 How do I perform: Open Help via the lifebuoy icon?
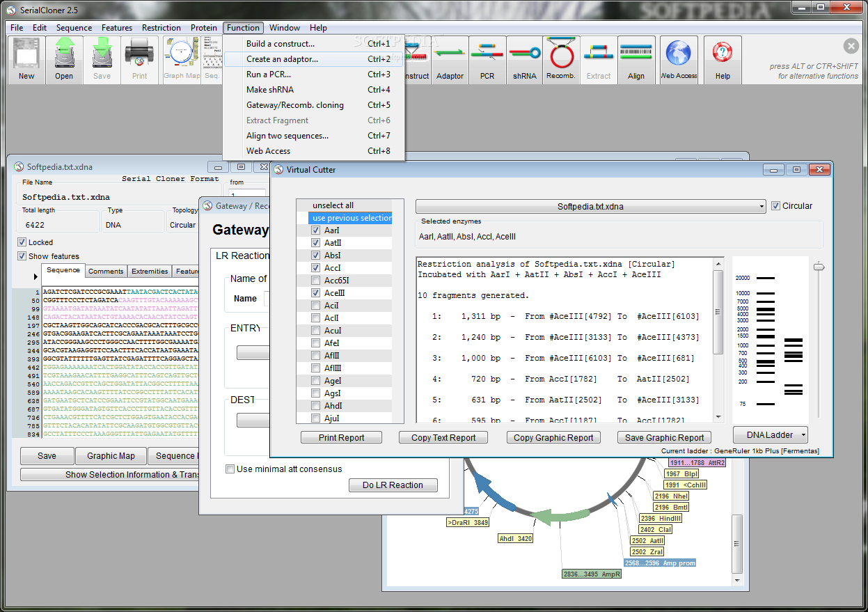click(723, 60)
